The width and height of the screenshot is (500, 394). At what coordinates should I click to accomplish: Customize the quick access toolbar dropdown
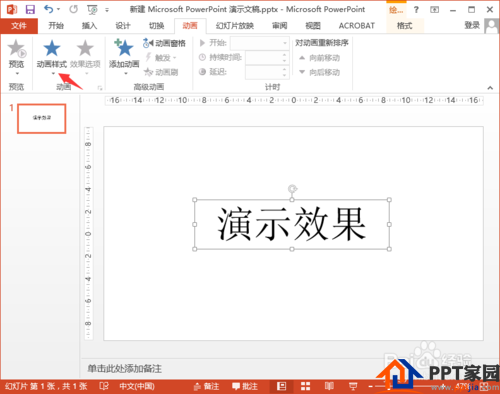(x=107, y=10)
